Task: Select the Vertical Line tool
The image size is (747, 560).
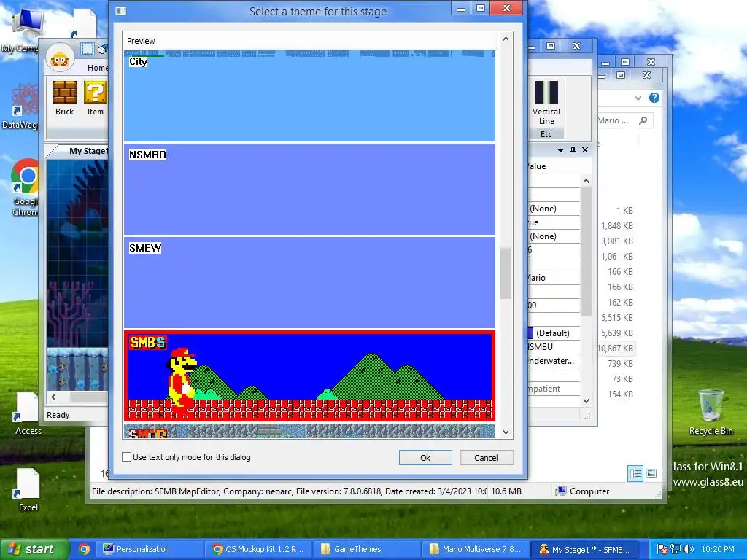Action: pos(546,103)
